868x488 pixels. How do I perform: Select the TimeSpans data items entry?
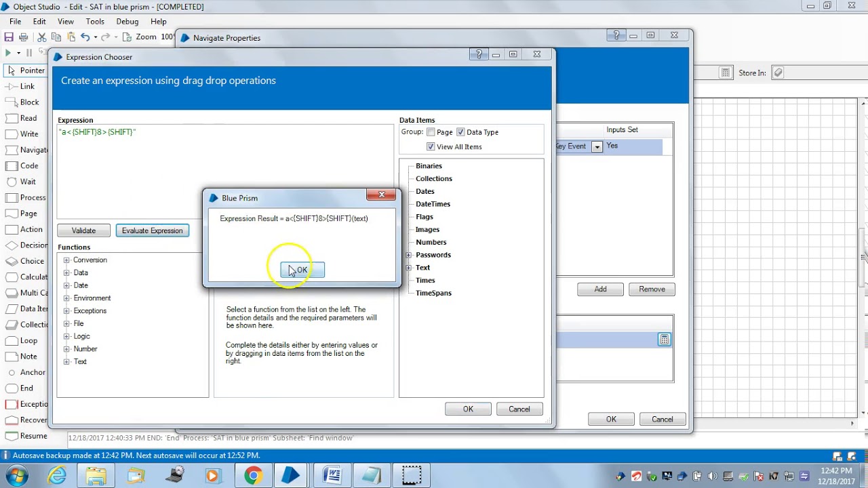(433, 293)
